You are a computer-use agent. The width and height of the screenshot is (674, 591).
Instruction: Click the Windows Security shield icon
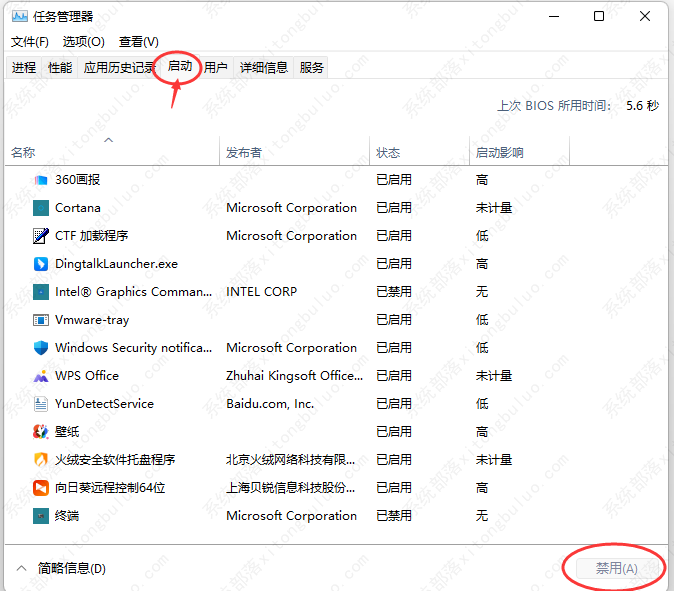click(x=41, y=348)
